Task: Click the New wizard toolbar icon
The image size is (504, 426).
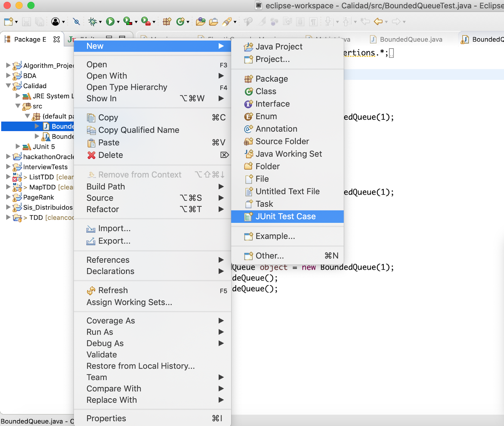Action: (x=8, y=21)
